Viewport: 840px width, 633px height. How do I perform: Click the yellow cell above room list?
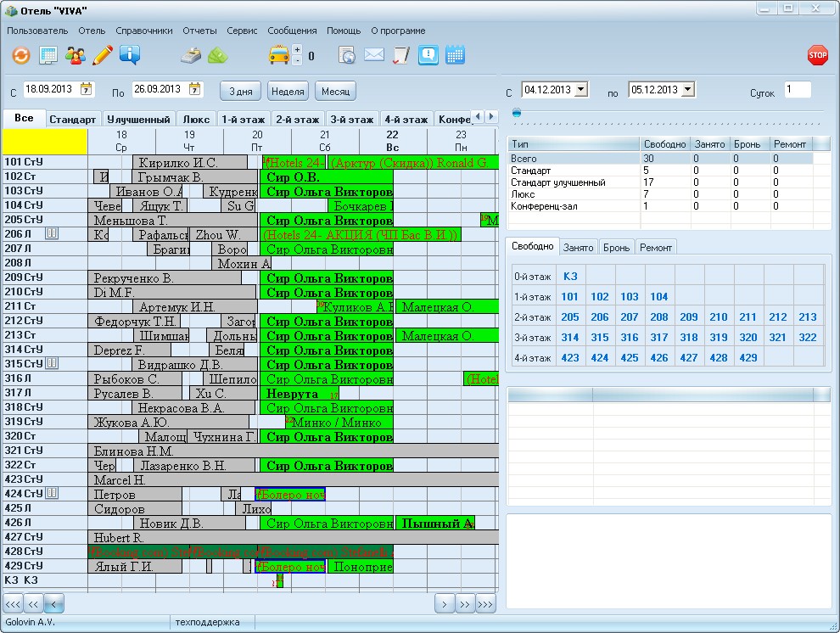point(45,142)
